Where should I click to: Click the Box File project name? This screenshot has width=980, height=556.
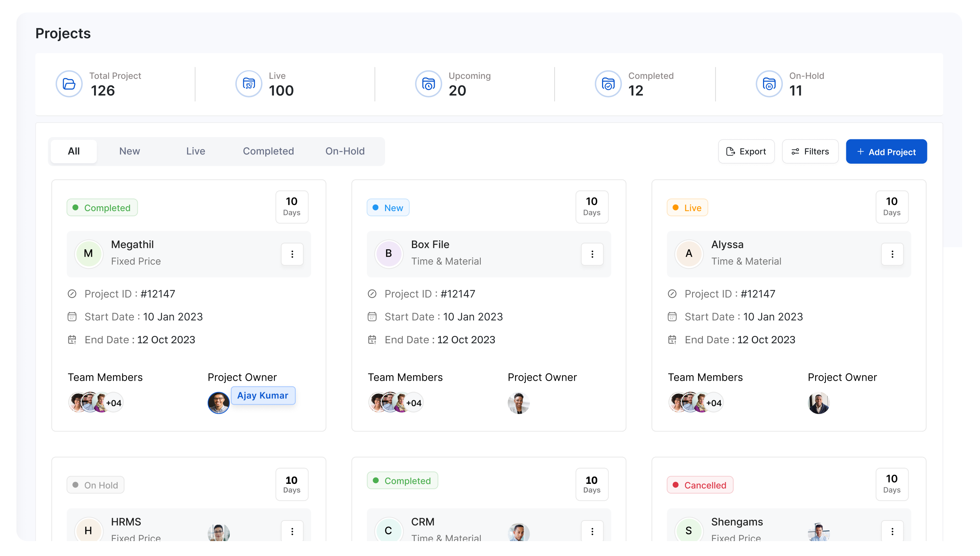(430, 244)
